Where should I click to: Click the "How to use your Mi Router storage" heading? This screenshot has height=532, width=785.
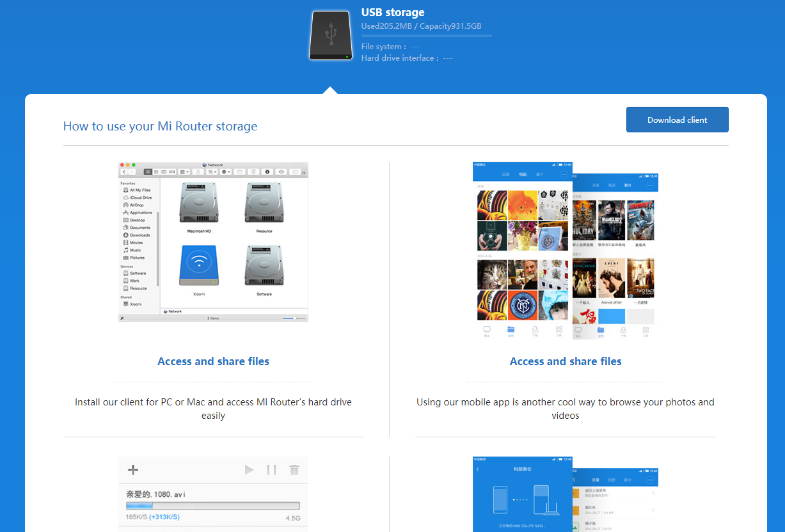[160, 126]
